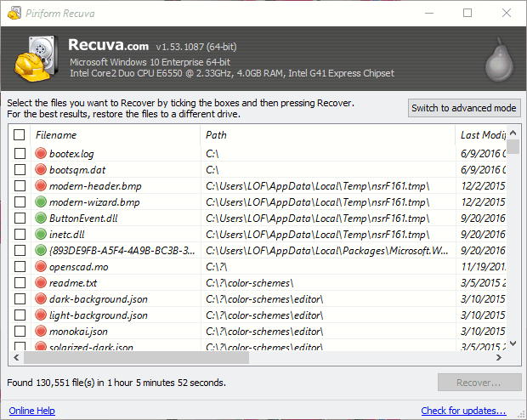Tick the checkbox for bootsqm.dat
527x420 pixels.
pos(20,169)
